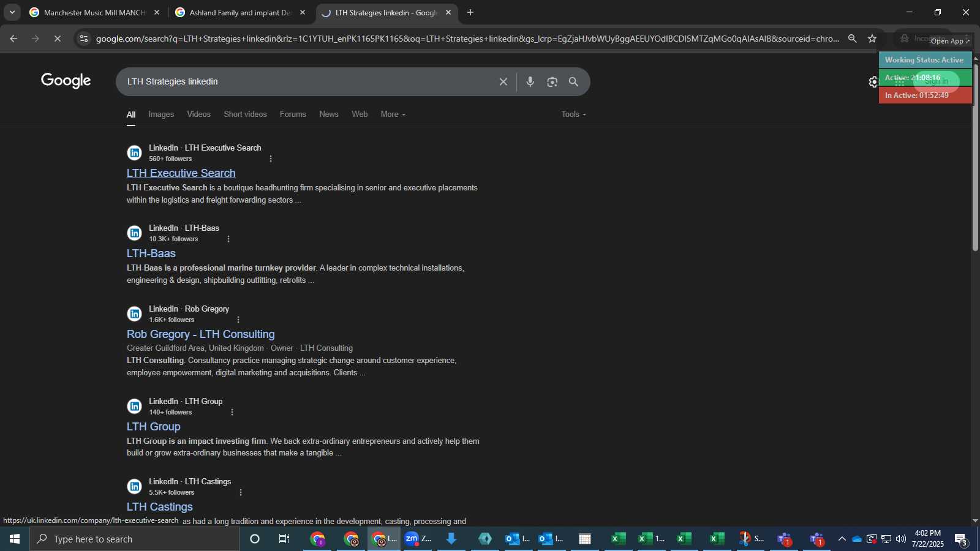The width and height of the screenshot is (980, 551).
Task: Go to Google homepage via logo
Action: pyautogui.click(x=66, y=81)
